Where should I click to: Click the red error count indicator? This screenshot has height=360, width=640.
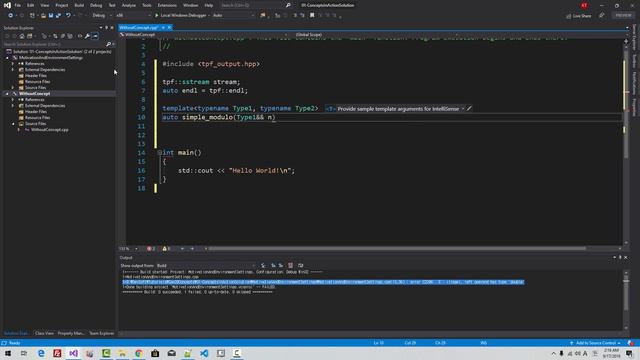pyautogui.click(x=151, y=249)
